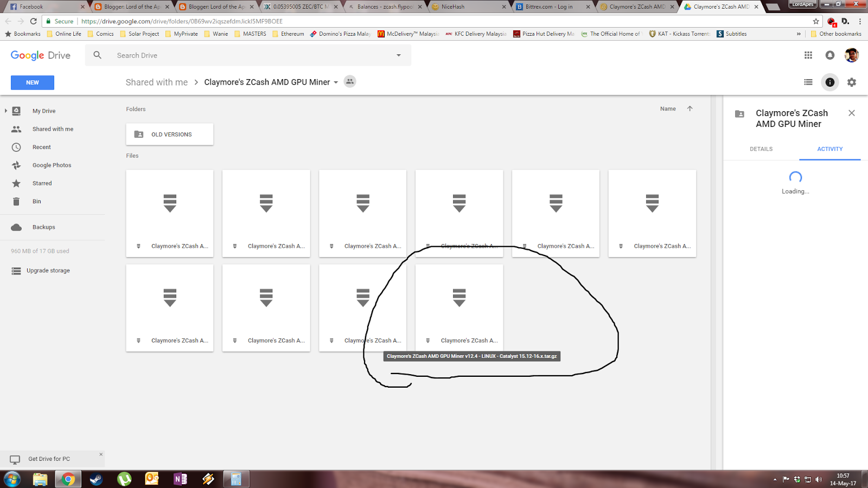The height and width of the screenshot is (488, 868).
Task: Open Subtitles bookmark
Action: (x=732, y=34)
